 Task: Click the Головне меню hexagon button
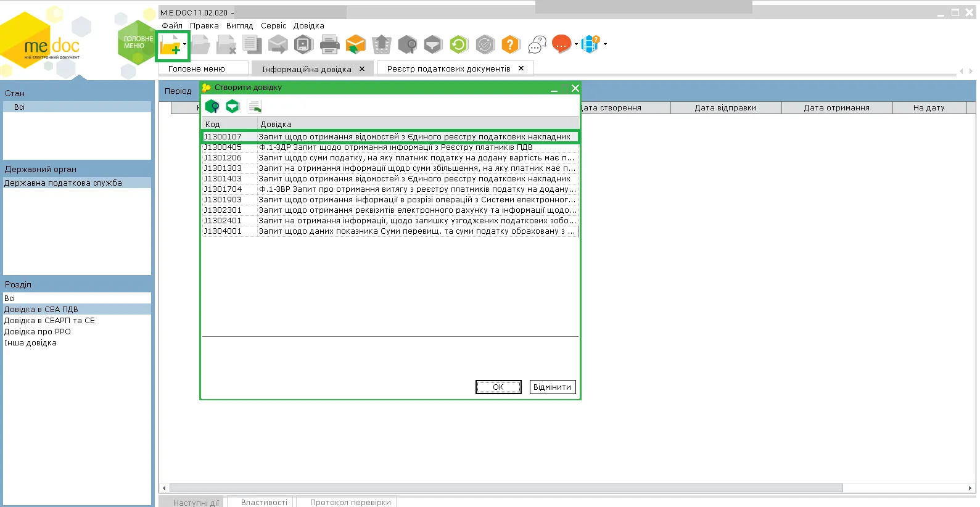pos(137,42)
